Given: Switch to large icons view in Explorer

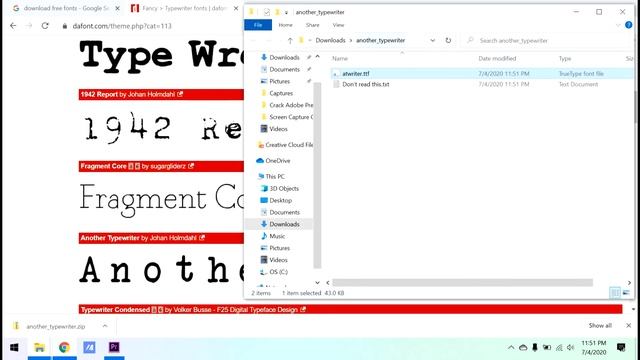Looking at the screenshot, I should [626, 293].
